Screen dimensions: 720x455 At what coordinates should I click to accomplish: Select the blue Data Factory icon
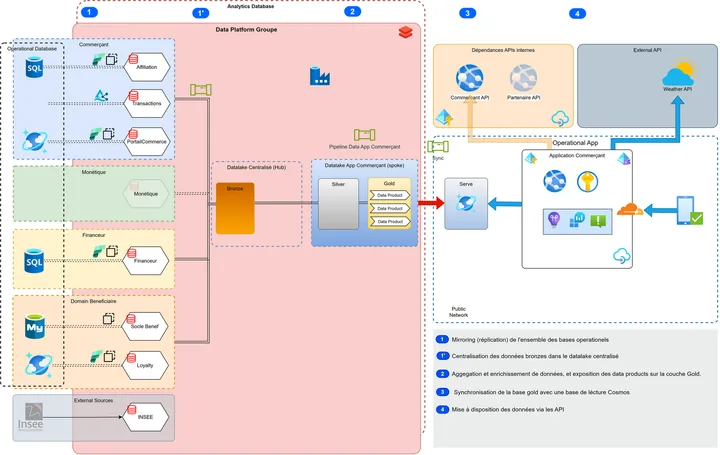(320, 76)
